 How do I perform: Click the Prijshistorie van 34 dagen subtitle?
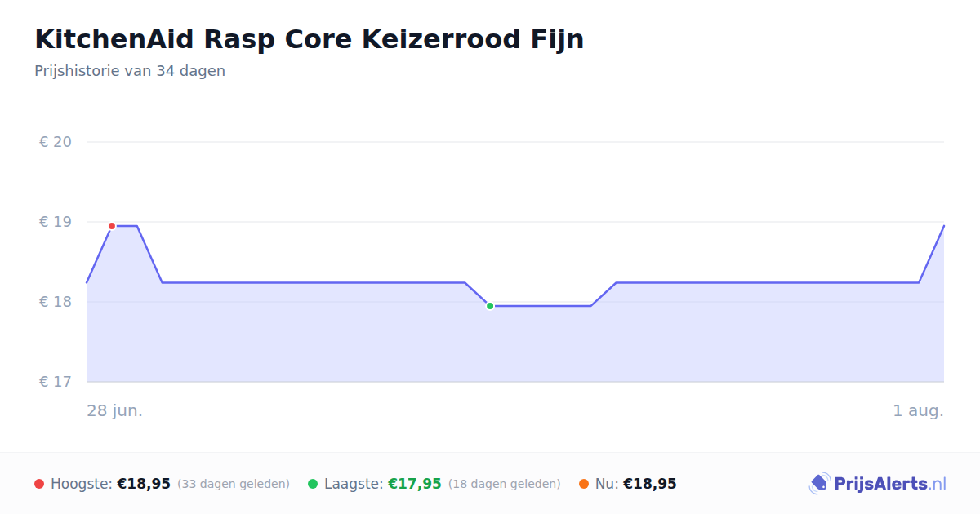[130, 71]
